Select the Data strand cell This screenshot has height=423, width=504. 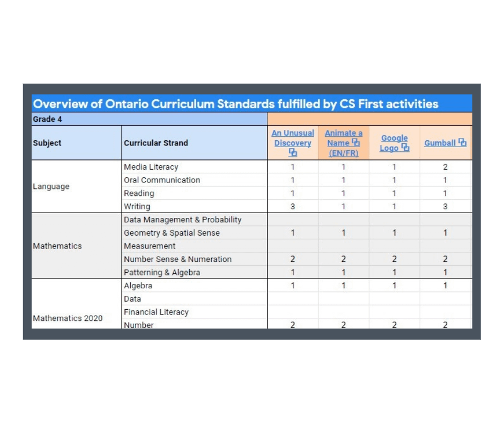tap(195, 299)
